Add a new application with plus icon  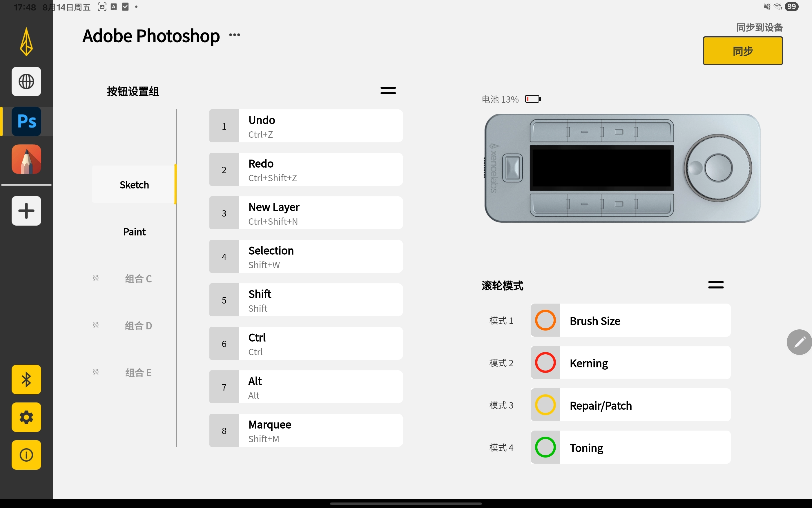click(26, 211)
